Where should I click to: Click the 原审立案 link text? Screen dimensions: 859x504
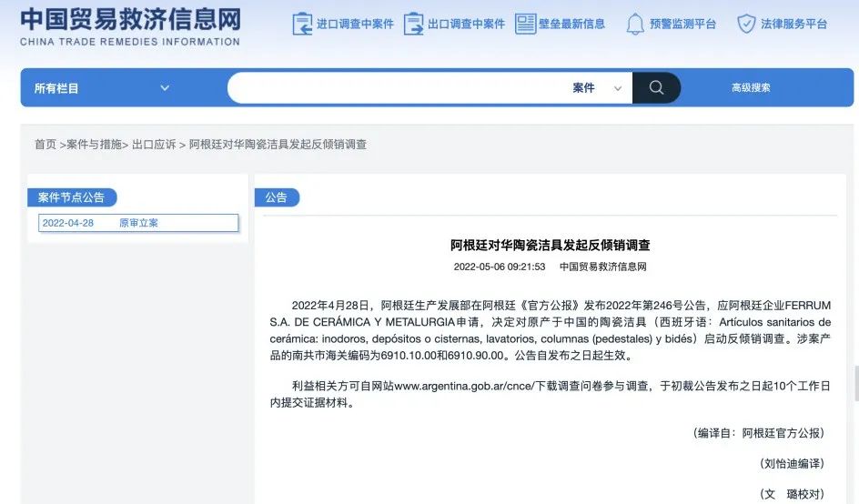pyautogui.click(x=138, y=223)
